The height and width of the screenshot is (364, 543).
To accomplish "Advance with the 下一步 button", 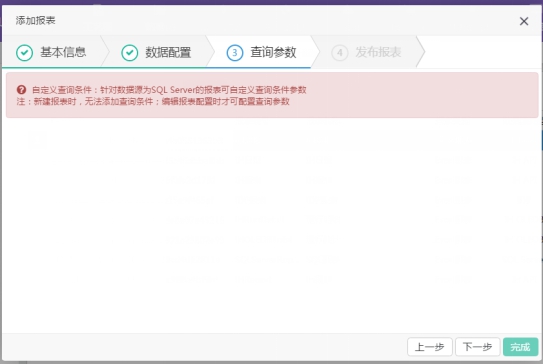I will 477,347.
